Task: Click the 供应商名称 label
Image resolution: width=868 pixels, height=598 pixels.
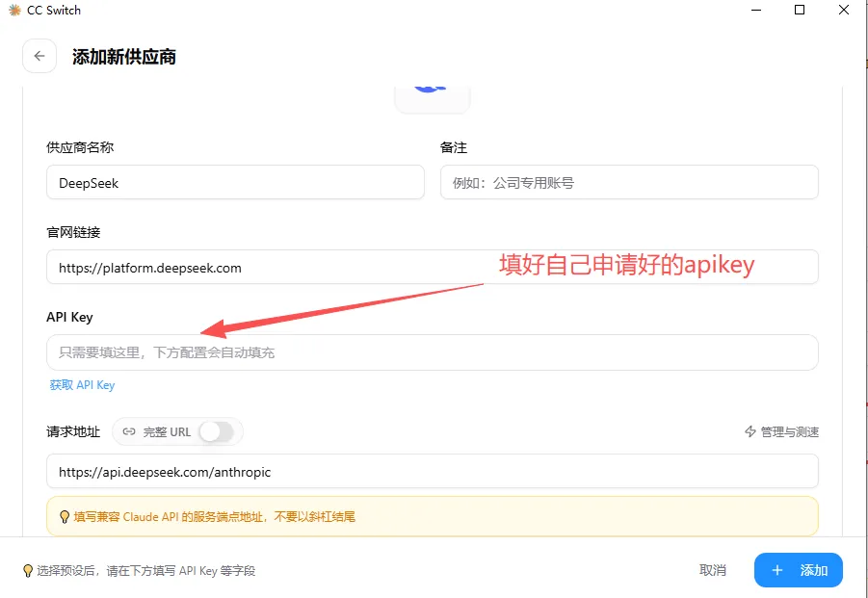Action: (80, 147)
